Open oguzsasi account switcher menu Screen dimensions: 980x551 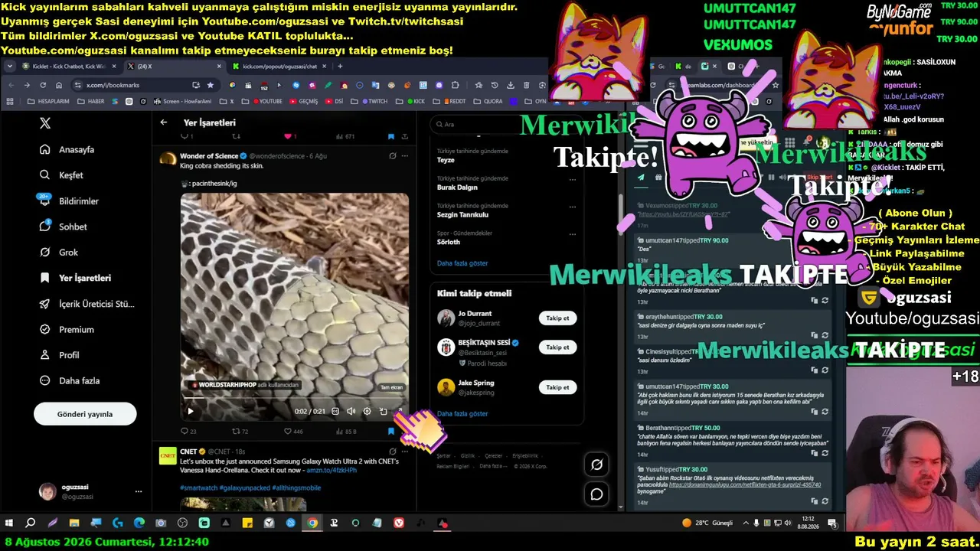pyautogui.click(x=90, y=491)
